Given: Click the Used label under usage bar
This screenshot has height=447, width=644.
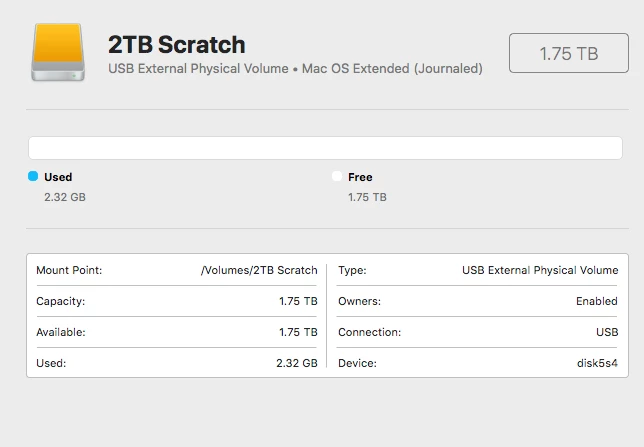Looking at the screenshot, I should [x=58, y=177].
